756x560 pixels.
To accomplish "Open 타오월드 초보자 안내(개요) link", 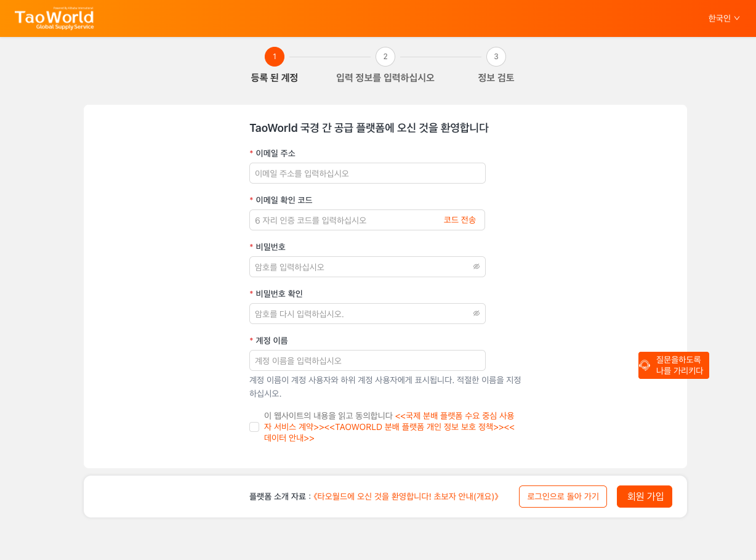I will coord(406,497).
